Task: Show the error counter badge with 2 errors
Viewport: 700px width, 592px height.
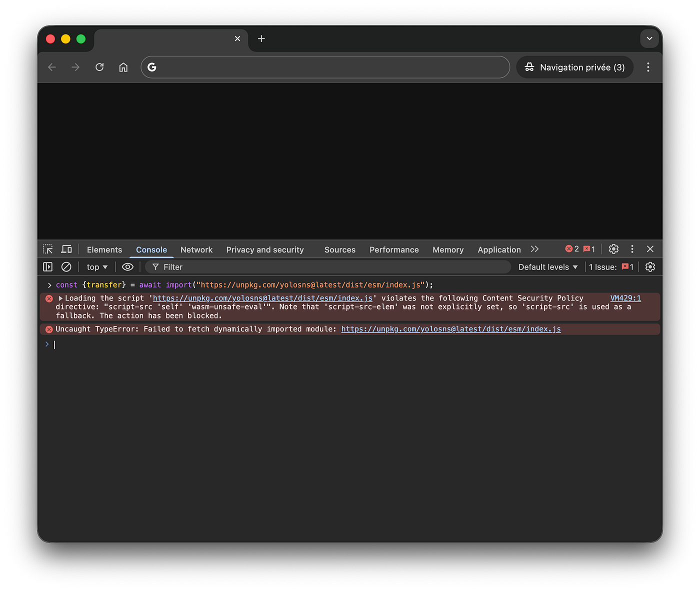Action: 573,248
